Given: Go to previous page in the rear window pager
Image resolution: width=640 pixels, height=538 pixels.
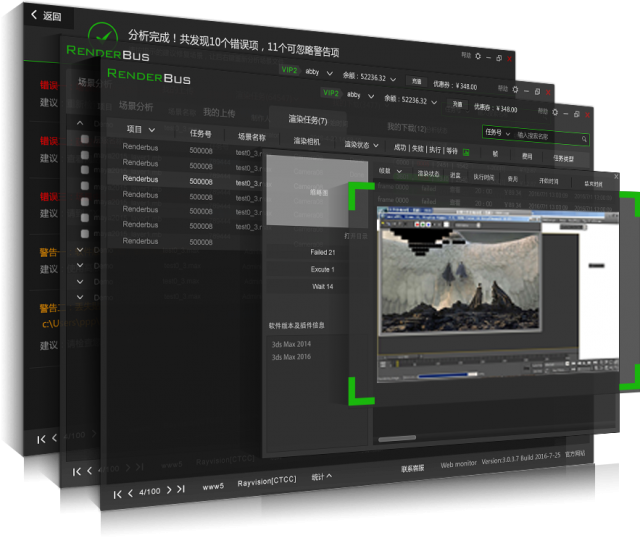Looking at the screenshot, I should 54,438.
